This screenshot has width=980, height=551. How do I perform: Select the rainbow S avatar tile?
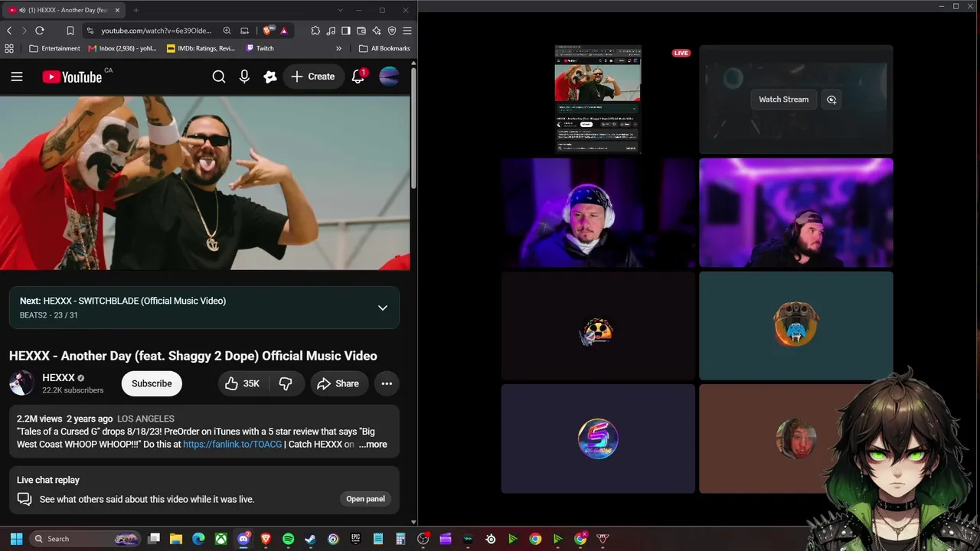tap(598, 439)
